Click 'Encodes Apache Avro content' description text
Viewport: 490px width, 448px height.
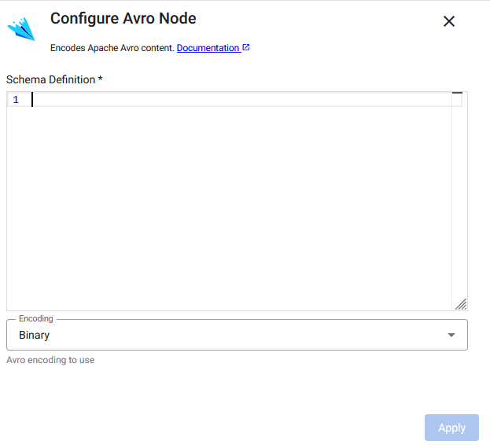tap(112, 48)
